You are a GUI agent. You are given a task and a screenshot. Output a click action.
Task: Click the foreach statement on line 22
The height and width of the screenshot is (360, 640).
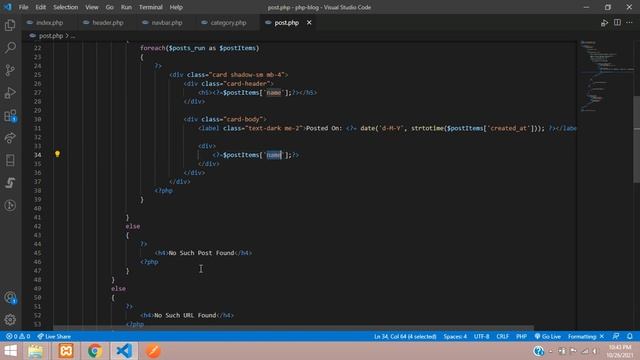point(200,48)
